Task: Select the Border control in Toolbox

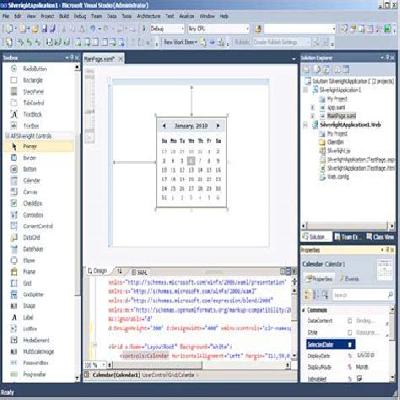Action: (29, 158)
